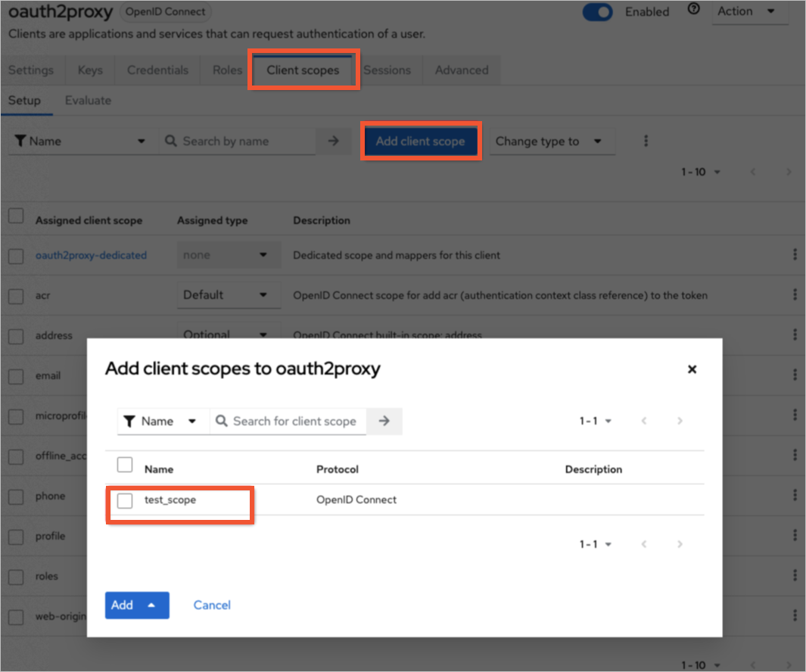This screenshot has height=672, width=806.
Task: Open the bottom 1-10 pagination dropdown
Action: (701, 664)
